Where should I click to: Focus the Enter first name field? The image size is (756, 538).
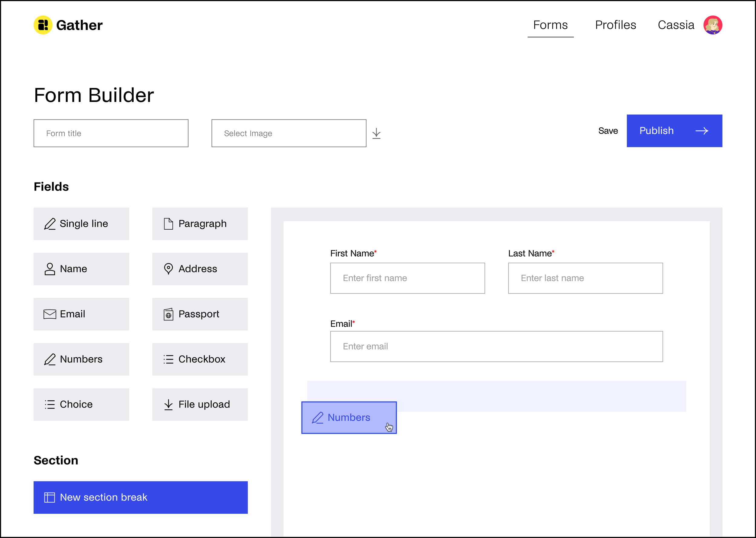407,278
